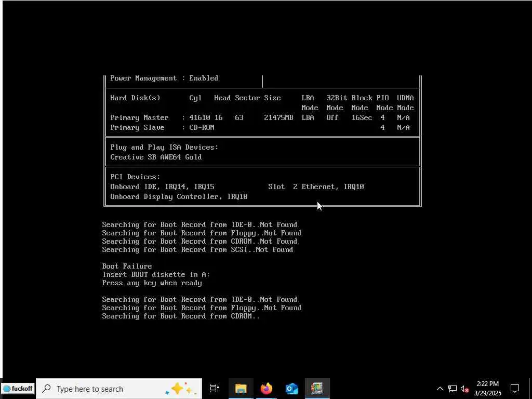Click the Creative SB AWE64 Gold entry
532x399 pixels.
coord(156,157)
